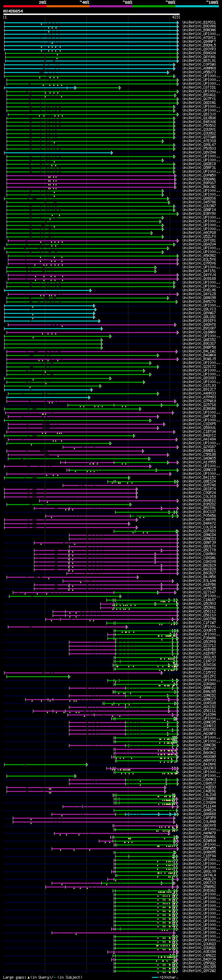Open the UniRef100_A7QVC1 hit link
Screen dimensions: 222x980
(x=199, y=38)
